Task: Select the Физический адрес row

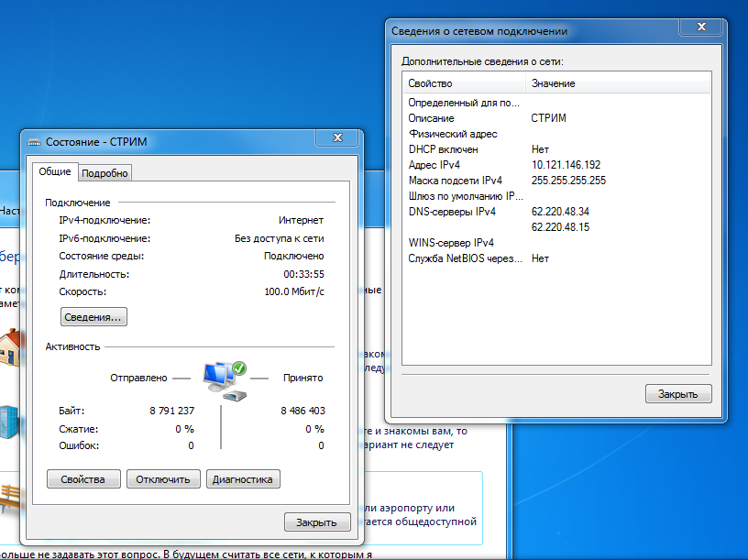Action: [x=556, y=134]
